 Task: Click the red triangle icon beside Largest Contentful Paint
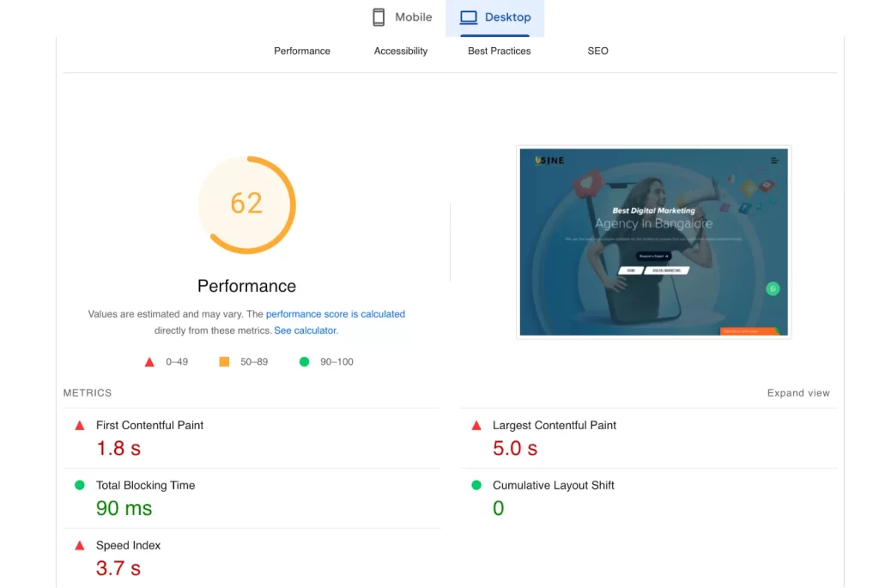(x=476, y=424)
